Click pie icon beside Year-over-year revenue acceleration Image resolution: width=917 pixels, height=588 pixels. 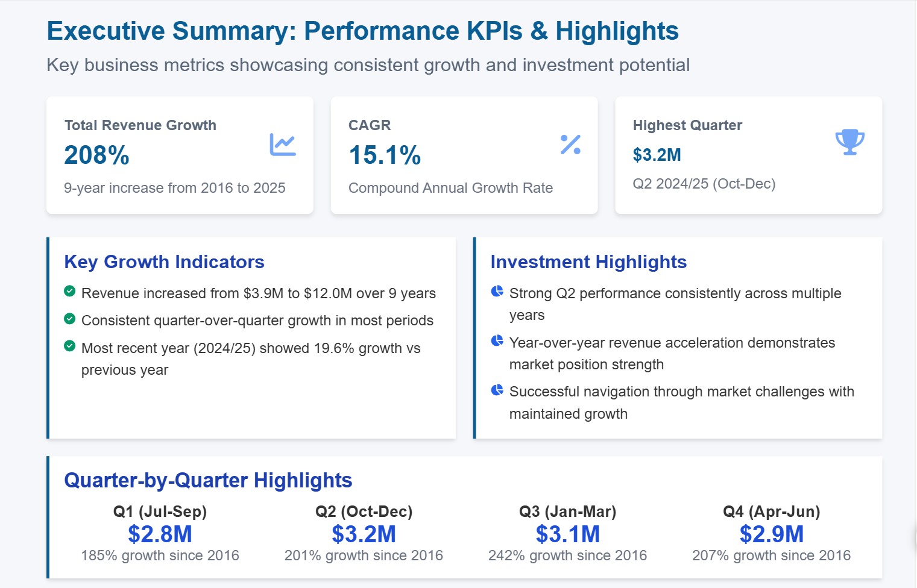(497, 341)
